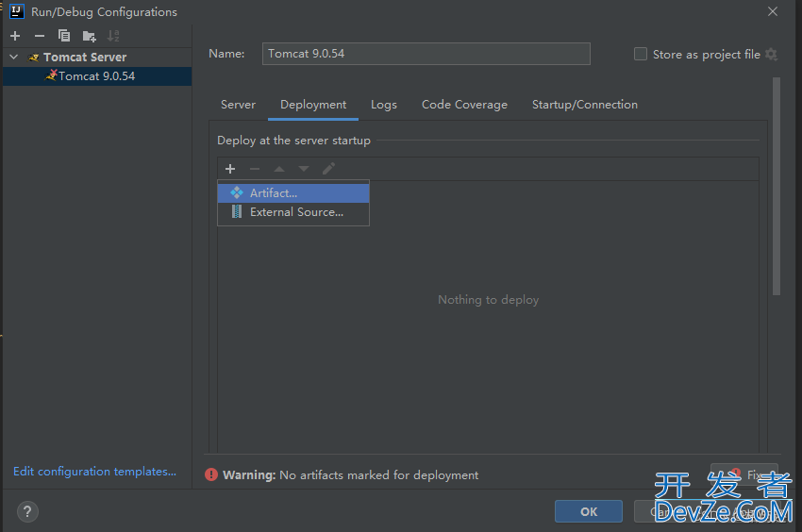Sort configurations alphabetically

(113, 36)
